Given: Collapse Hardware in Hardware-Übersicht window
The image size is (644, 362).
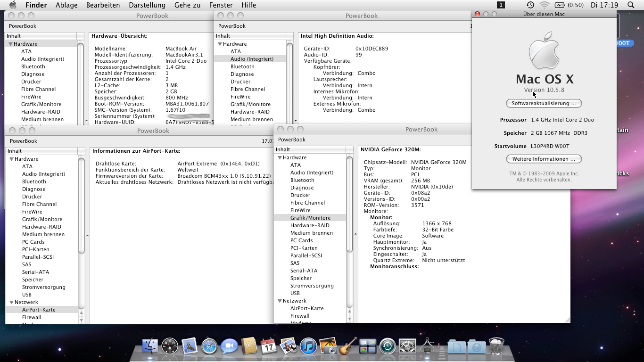Looking at the screenshot, I should click(x=10, y=44).
